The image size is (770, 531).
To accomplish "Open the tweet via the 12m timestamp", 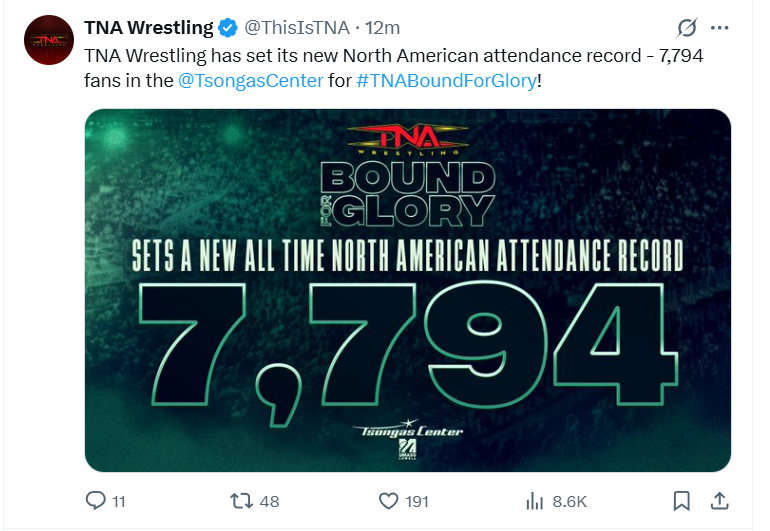I will point(380,28).
